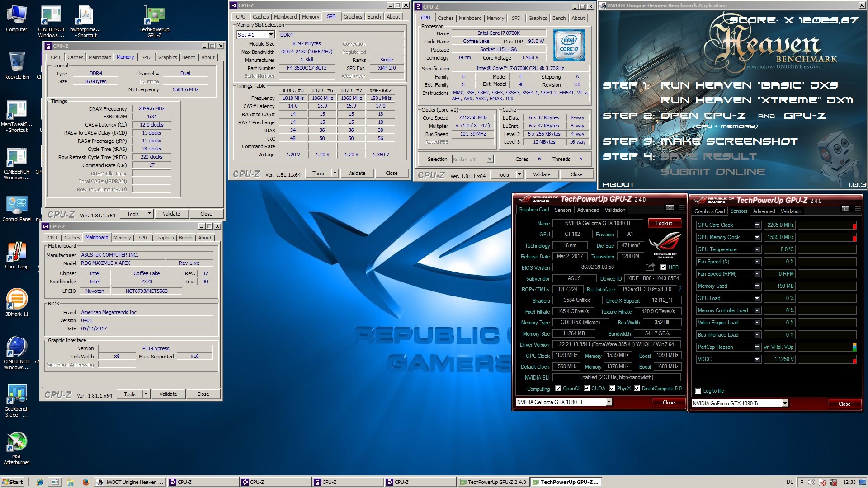
Task: Click screenshot camera icon in GPU-Z Sensors window
Action: point(845,209)
